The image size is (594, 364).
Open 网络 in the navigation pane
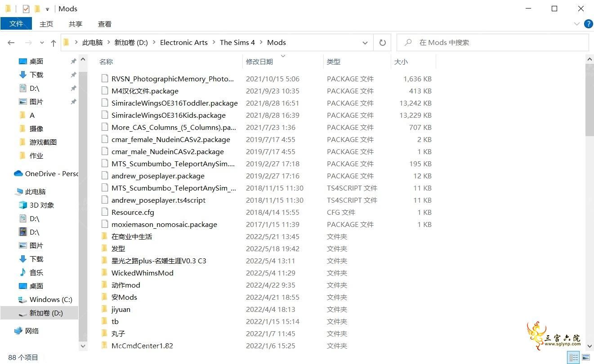[x=32, y=331]
